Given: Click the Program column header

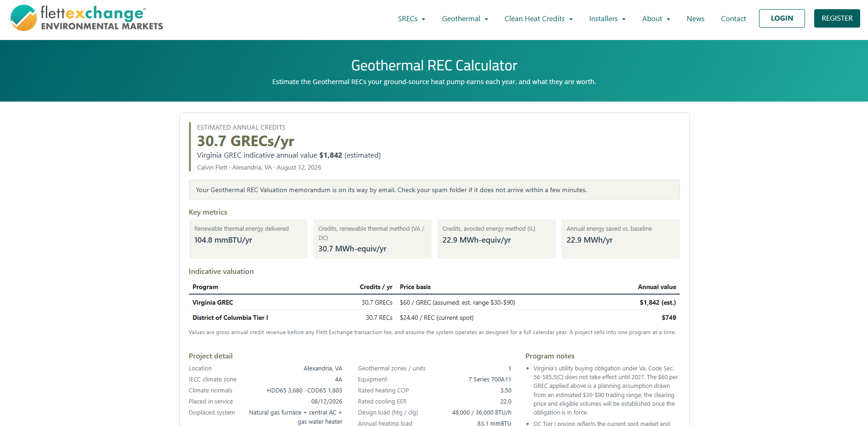Looking at the screenshot, I should coord(205,287).
